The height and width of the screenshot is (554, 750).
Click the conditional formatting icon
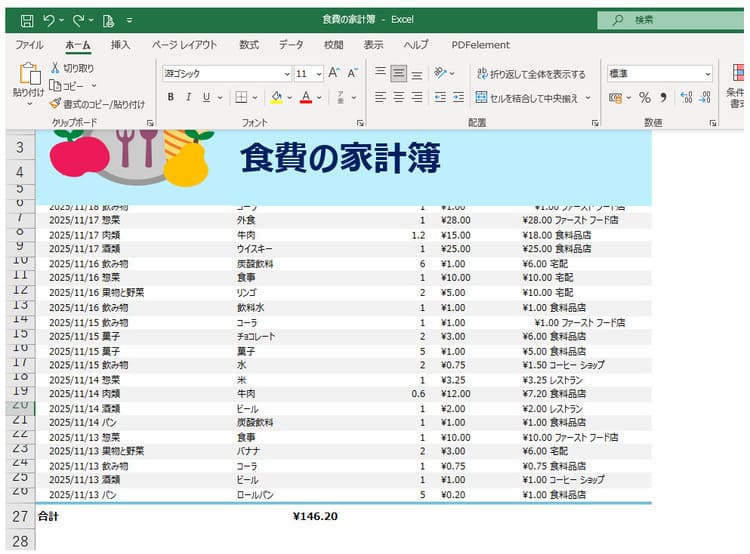738,73
